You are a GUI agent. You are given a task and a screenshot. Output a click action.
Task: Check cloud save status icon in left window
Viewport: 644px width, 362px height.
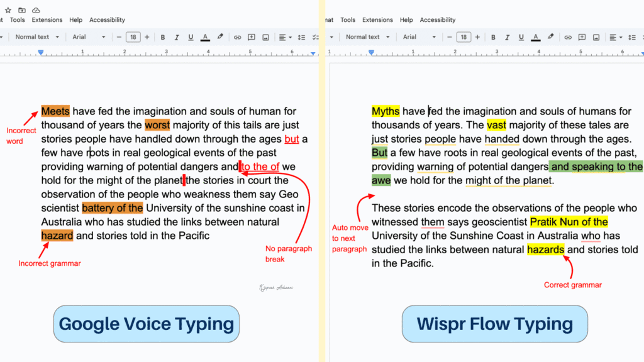click(36, 10)
